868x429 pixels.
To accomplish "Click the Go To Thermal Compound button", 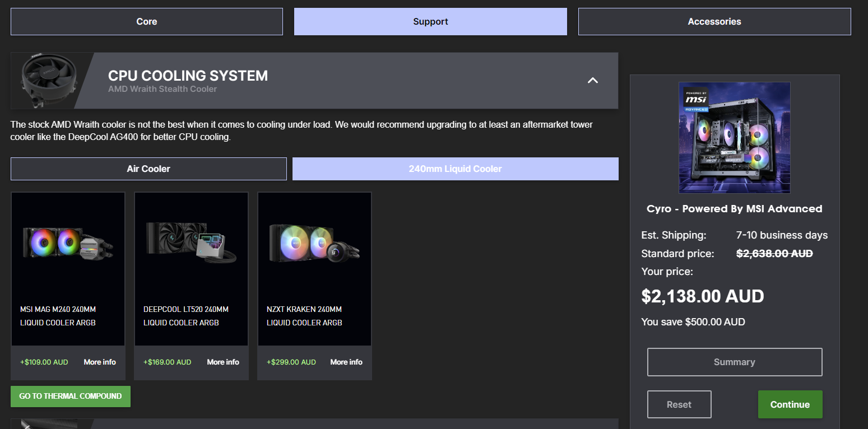I will 71,397.
